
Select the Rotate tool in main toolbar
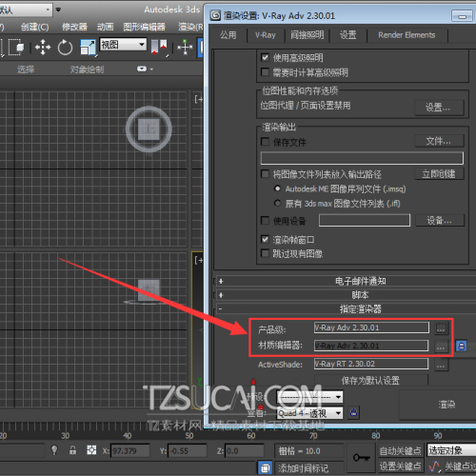tap(65, 48)
